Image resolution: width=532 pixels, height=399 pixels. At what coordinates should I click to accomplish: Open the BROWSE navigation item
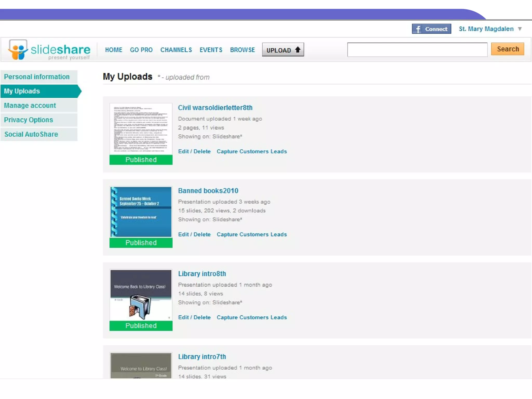click(242, 50)
